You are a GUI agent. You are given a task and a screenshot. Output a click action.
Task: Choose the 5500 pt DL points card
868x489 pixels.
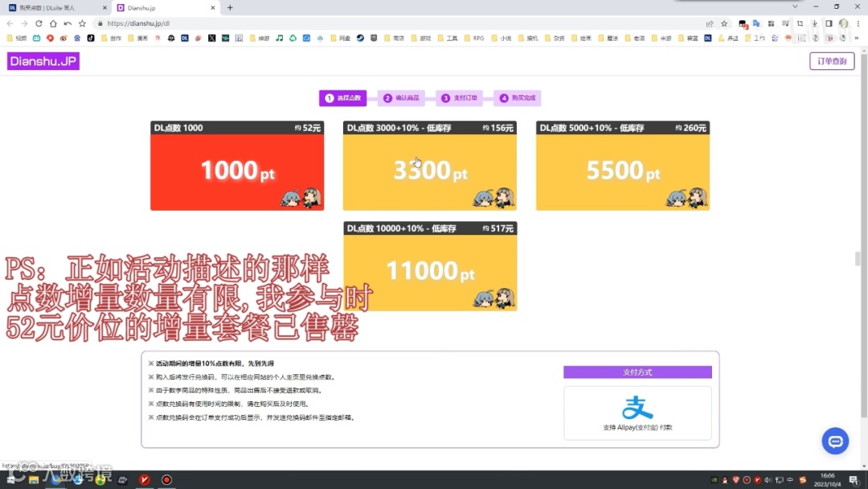click(x=623, y=166)
